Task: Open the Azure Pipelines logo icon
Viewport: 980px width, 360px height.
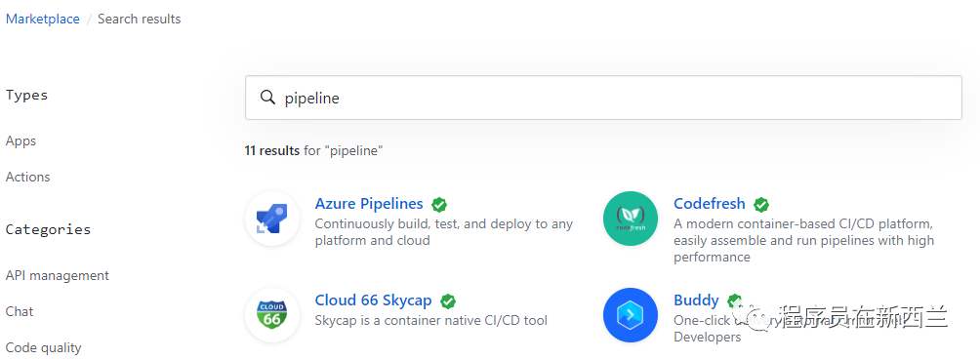Action: [x=272, y=219]
